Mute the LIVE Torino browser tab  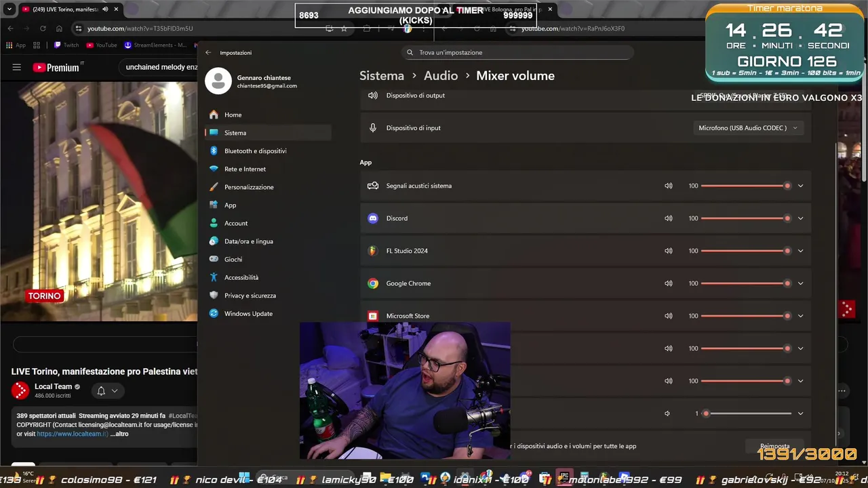click(105, 9)
